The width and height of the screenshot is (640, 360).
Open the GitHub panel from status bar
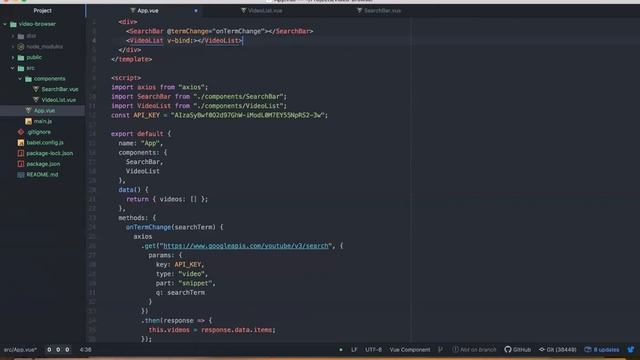click(x=518, y=350)
